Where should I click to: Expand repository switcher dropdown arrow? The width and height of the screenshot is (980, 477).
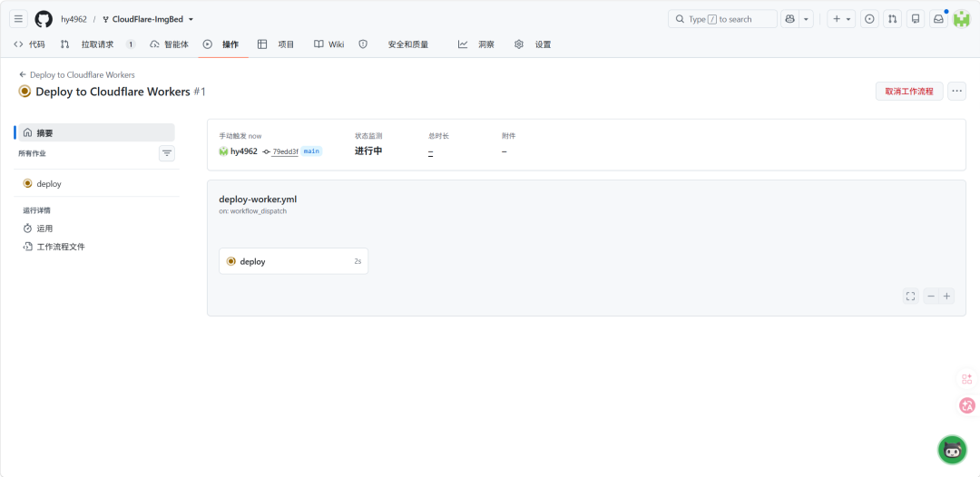pyautogui.click(x=191, y=19)
